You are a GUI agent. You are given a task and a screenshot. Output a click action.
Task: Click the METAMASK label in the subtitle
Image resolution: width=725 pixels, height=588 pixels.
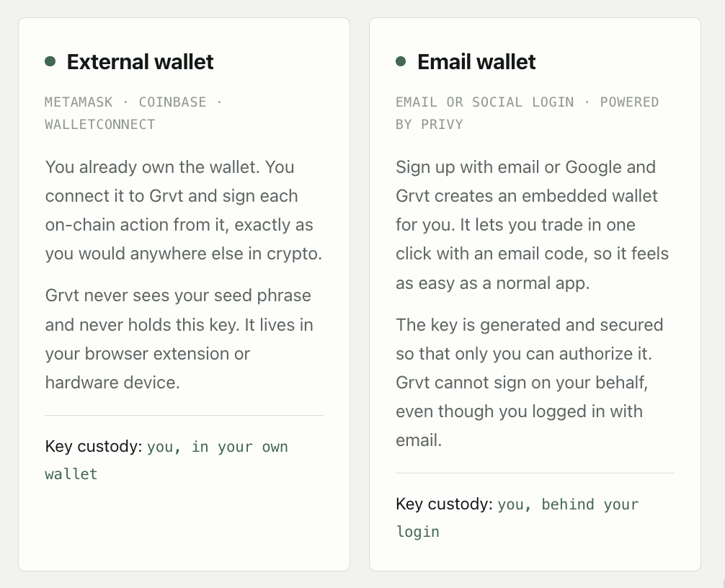click(79, 102)
